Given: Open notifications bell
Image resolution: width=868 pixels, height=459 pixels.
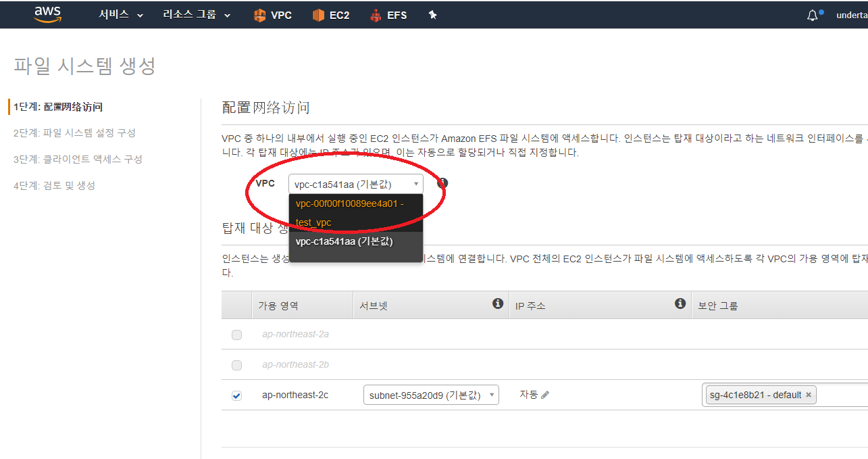Looking at the screenshot, I should 813,15.
